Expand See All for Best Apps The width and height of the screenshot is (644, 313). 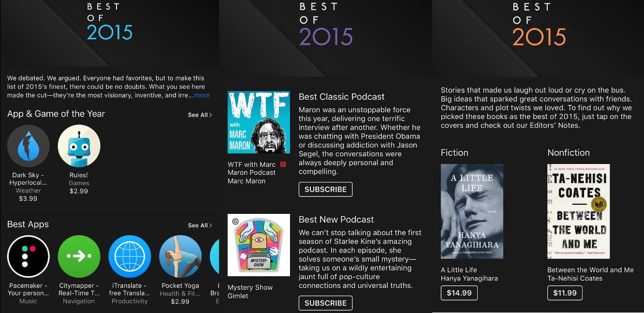[x=200, y=225]
